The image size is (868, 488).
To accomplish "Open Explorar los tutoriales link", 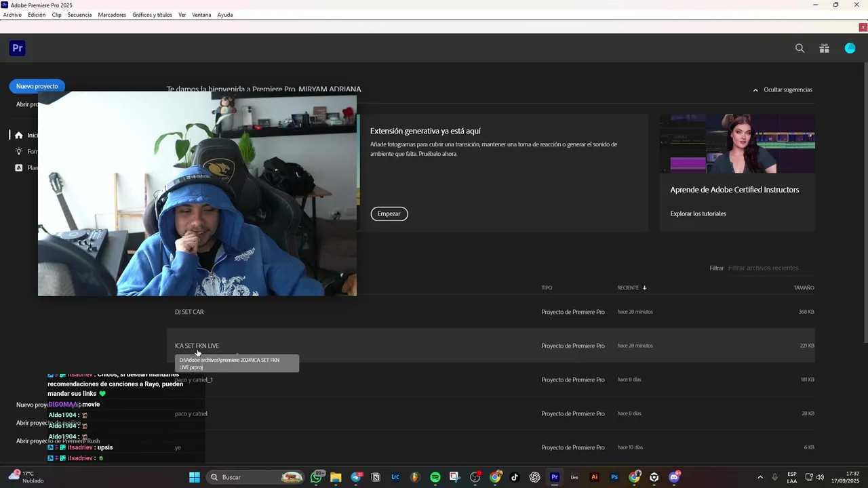I will tap(698, 213).
